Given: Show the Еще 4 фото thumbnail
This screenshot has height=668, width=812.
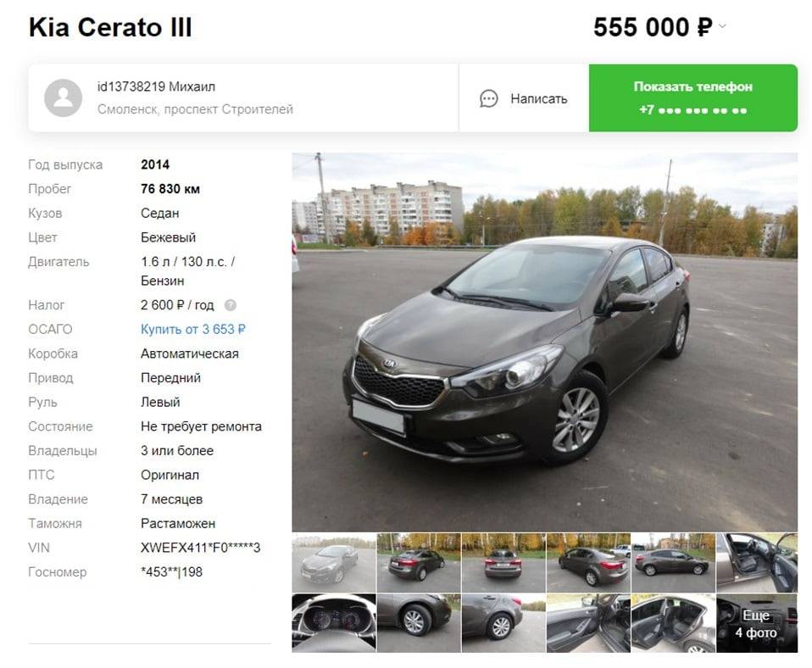Looking at the screenshot, I should (757, 623).
